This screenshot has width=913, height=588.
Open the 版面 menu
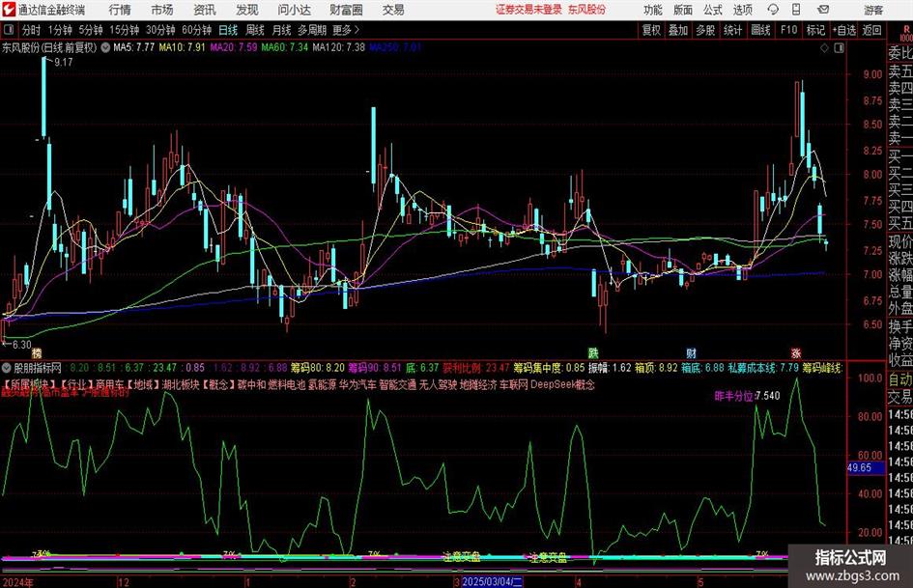tap(683, 10)
